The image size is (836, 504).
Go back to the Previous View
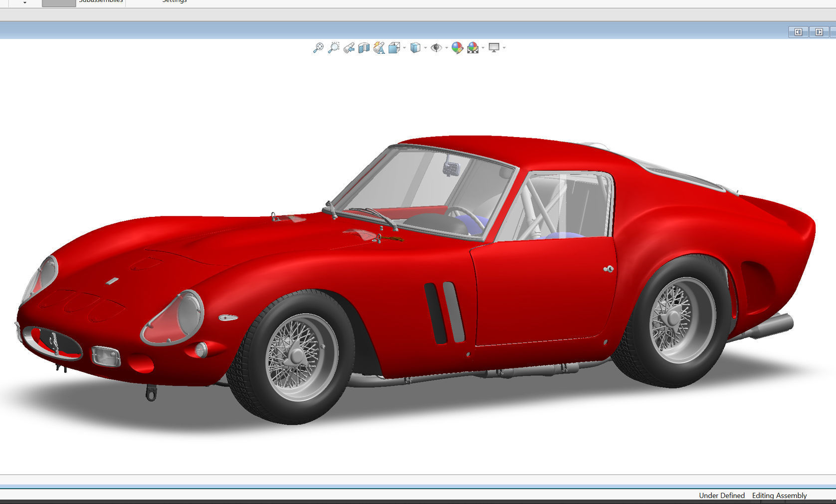click(349, 48)
